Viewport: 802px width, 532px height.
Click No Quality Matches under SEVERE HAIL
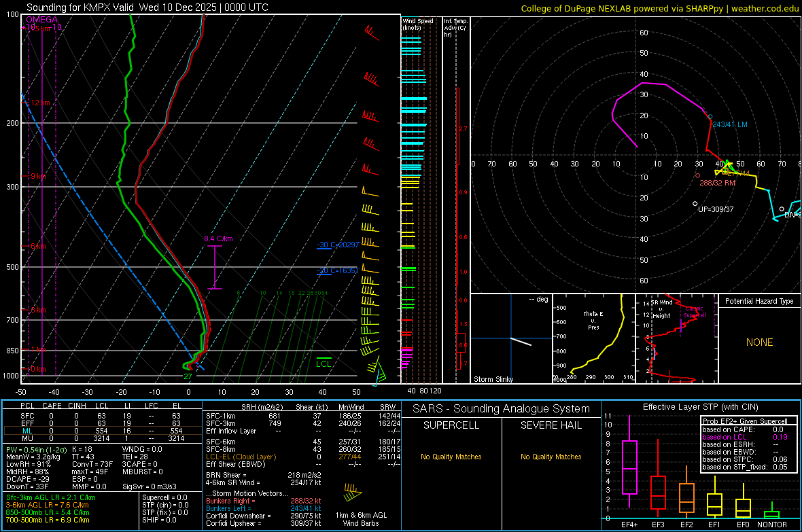tap(551, 457)
